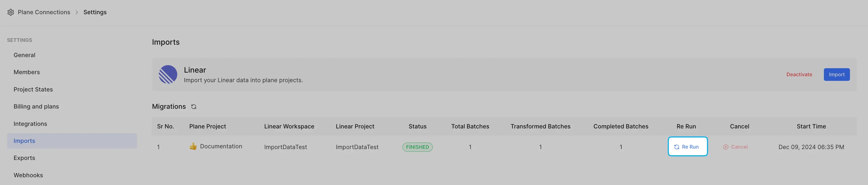Click the Settings breadcrumb item

point(95,12)
